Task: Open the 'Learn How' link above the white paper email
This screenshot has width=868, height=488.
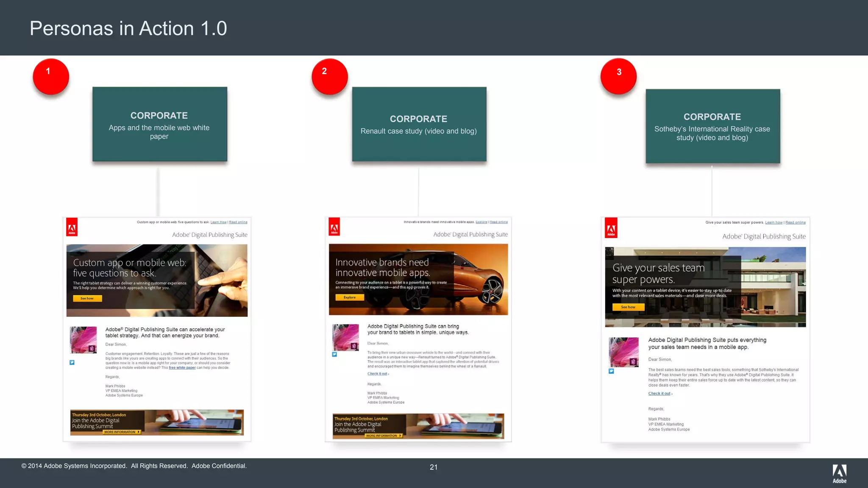Action: (x=219, y=222)
